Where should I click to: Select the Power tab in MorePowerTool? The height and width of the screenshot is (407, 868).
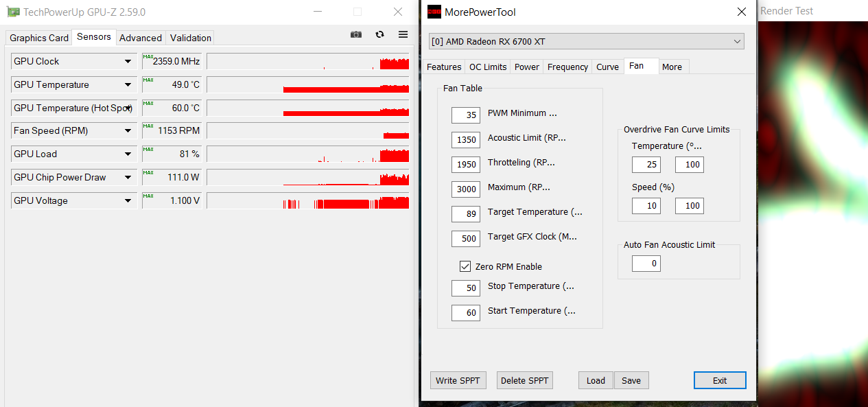coord(527,67)
